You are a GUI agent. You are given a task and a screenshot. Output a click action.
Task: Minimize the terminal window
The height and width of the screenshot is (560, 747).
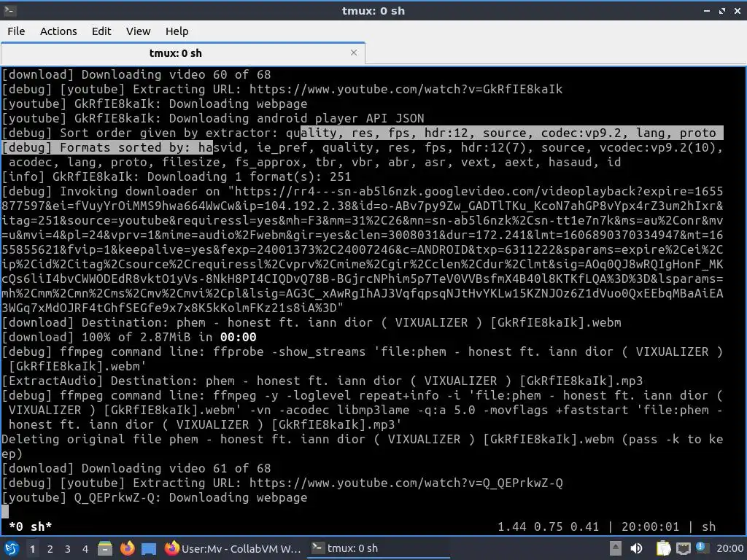[x=707, y=10]
